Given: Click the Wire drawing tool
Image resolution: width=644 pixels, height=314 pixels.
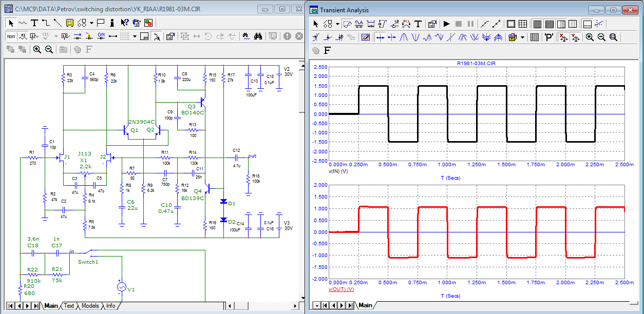Looking at the screenshot, I should click(45, 23).
